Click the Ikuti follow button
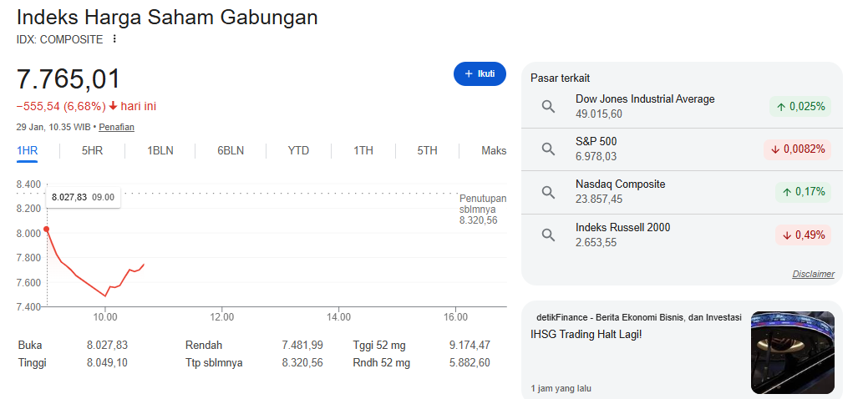Screen dimensions: 868x399 (480, 74)
